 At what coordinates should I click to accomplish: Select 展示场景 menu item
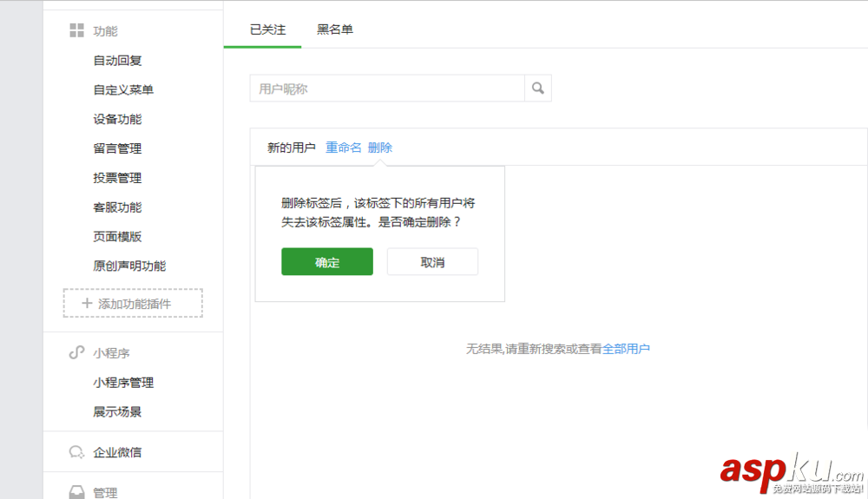pos(117,411)
